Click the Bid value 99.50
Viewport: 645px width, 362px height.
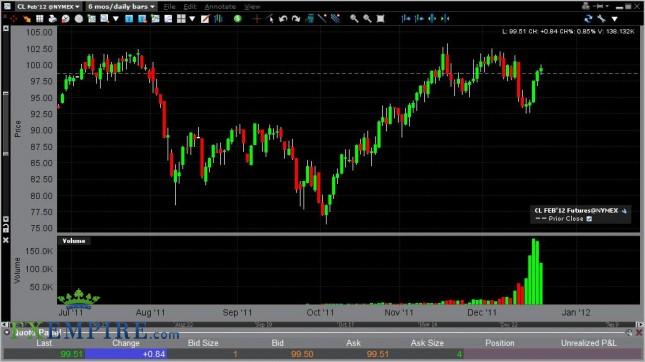pos(302,354)
